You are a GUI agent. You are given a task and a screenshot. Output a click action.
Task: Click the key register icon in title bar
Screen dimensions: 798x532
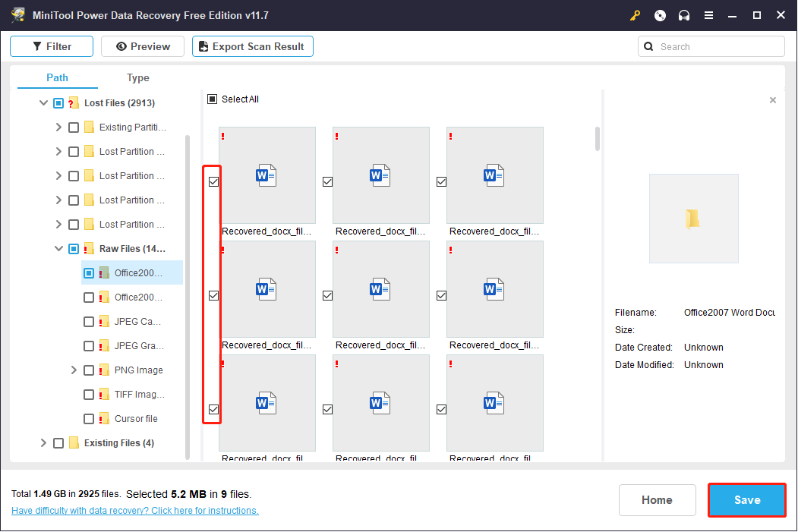tap(635, 15)
